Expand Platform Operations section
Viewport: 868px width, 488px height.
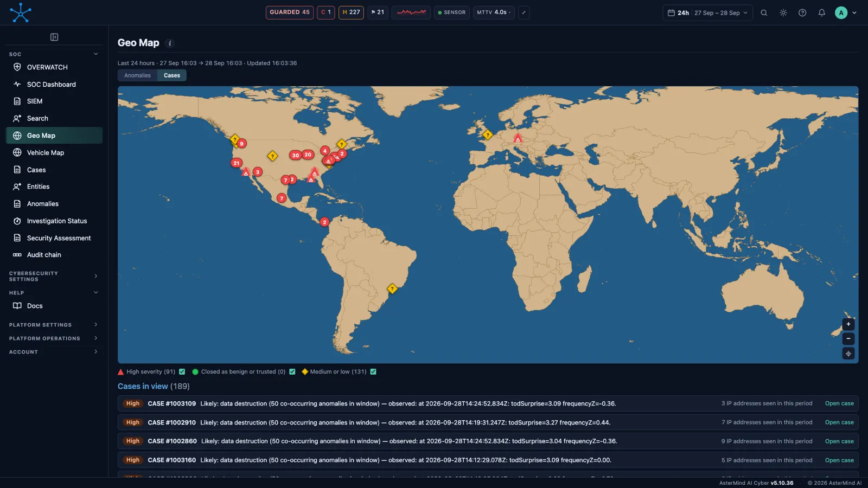click(96, 338)
